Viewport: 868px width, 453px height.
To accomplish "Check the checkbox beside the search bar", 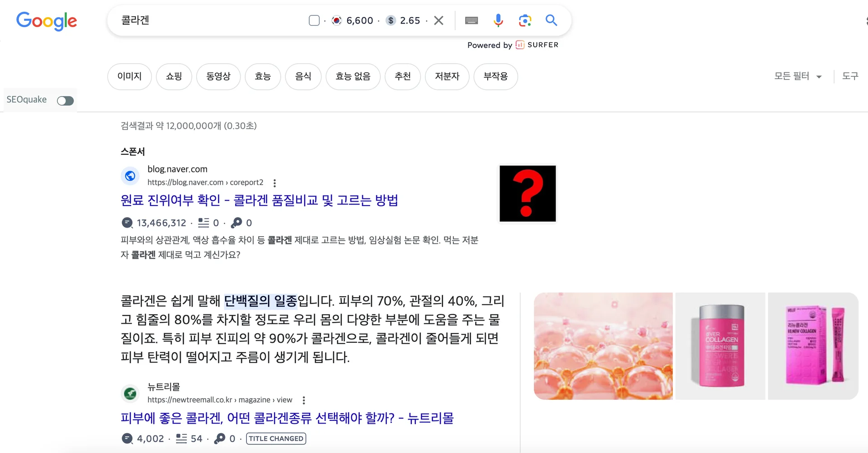I will [x=314, y=20].
